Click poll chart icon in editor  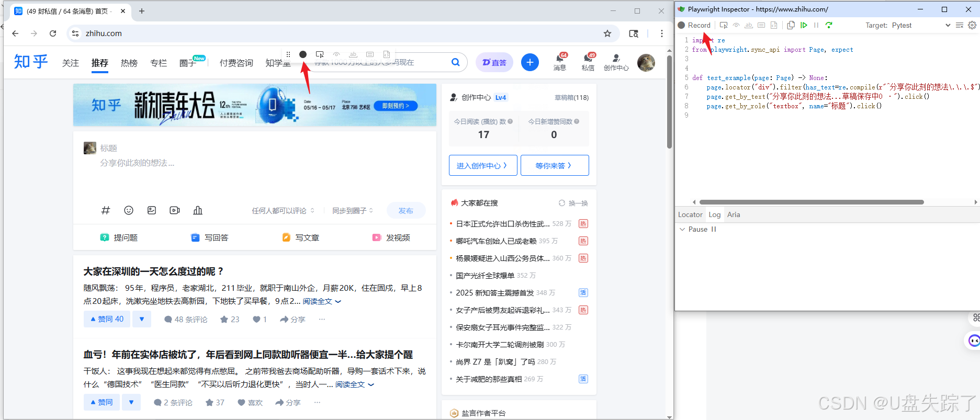click(x=198, y=210)
